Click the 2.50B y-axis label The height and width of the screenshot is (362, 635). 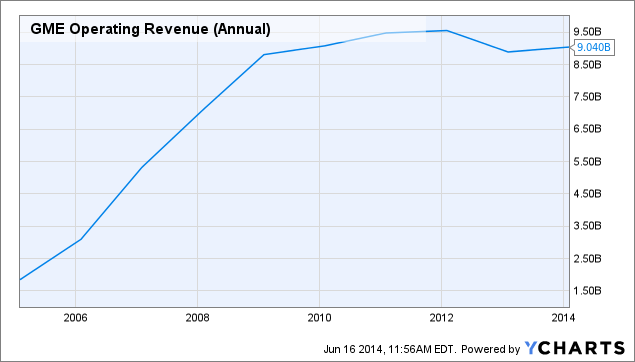[588, 258]
